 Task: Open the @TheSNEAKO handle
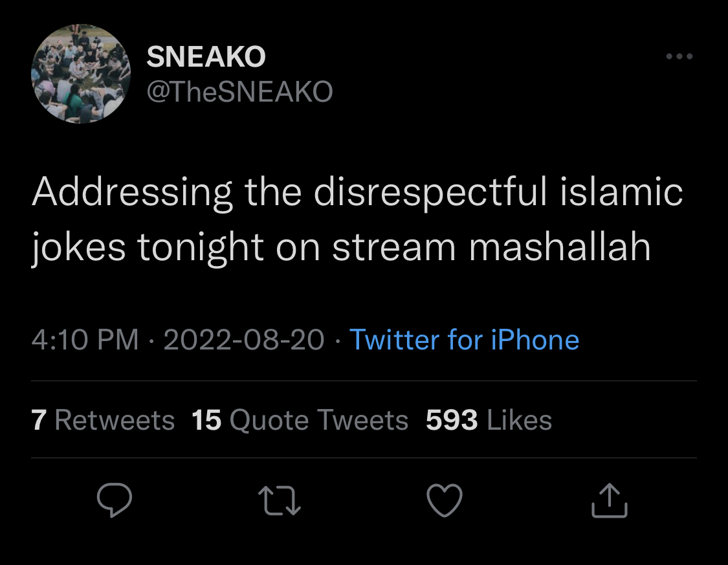click(x=239, y=91)
